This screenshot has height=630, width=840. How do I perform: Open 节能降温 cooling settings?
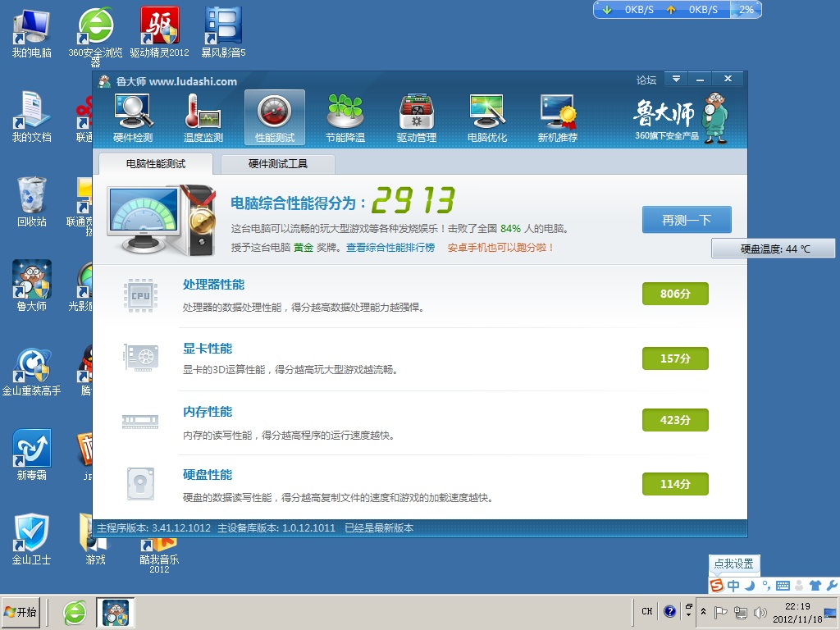(x=345, y=115)
